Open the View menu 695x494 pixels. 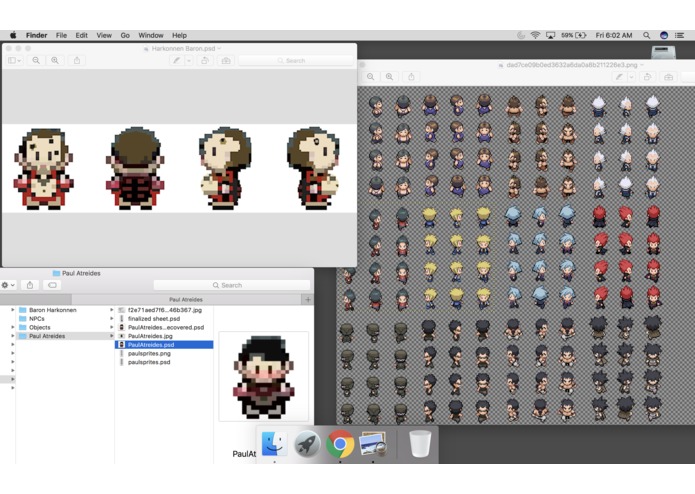104,35
